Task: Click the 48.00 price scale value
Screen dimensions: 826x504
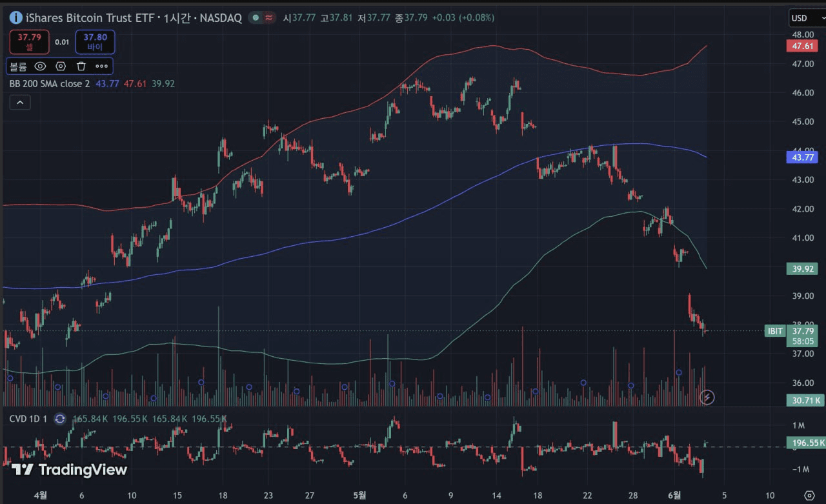Action: (x=803, y=35)
